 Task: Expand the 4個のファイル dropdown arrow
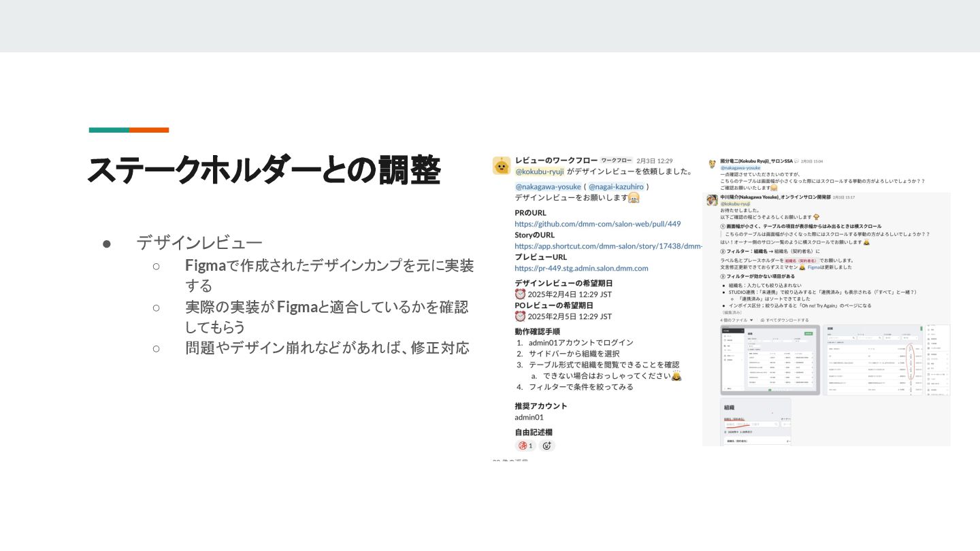[x=752, y=320]
